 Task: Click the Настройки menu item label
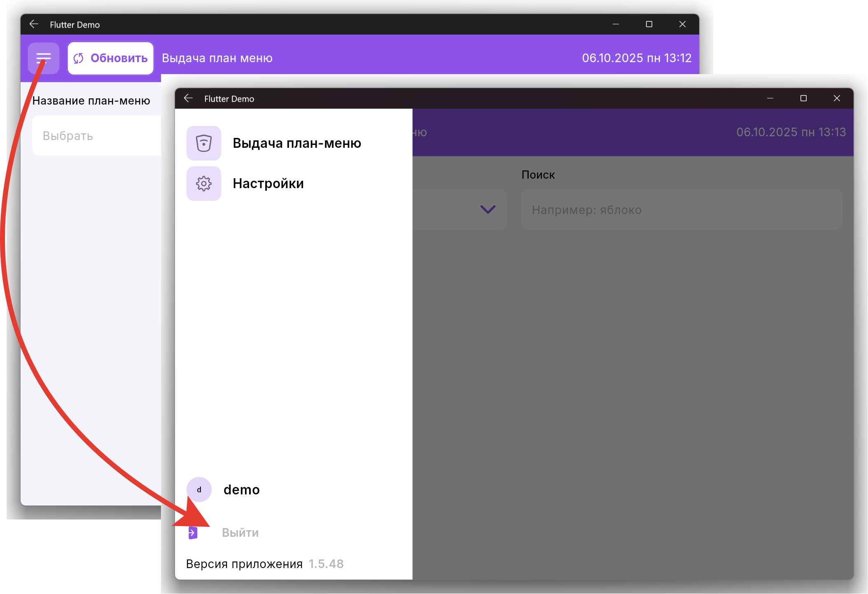pyautogui.click(x=268, y=183)
